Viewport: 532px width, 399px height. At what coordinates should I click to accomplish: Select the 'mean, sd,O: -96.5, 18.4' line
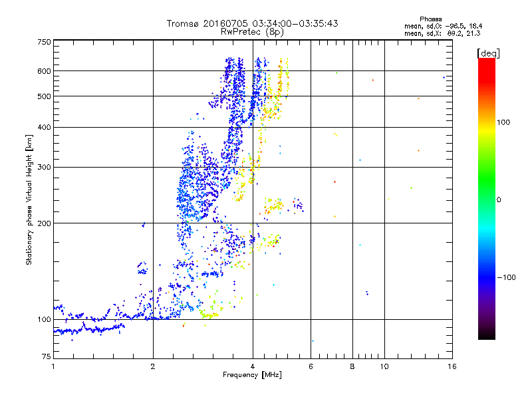443,26
